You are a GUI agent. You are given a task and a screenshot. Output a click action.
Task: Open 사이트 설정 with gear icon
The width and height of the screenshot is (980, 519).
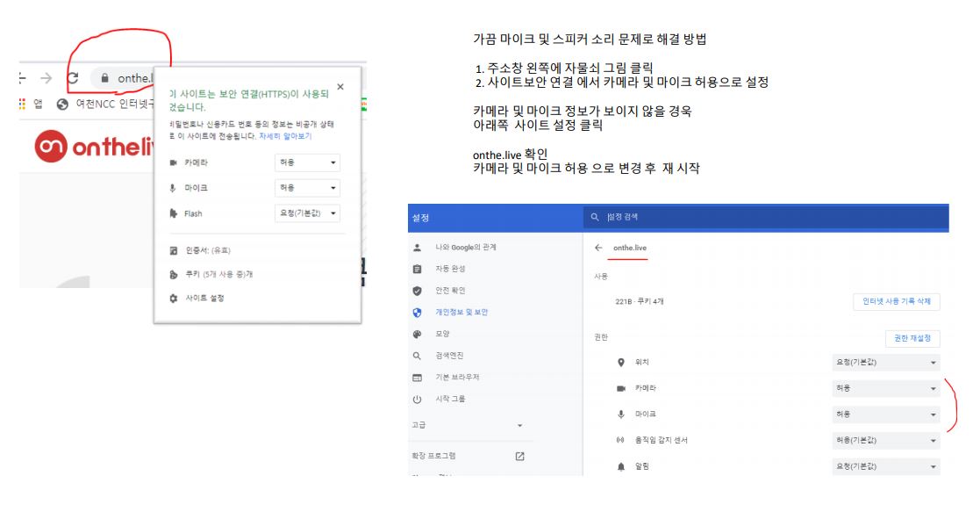pos(204,299)
